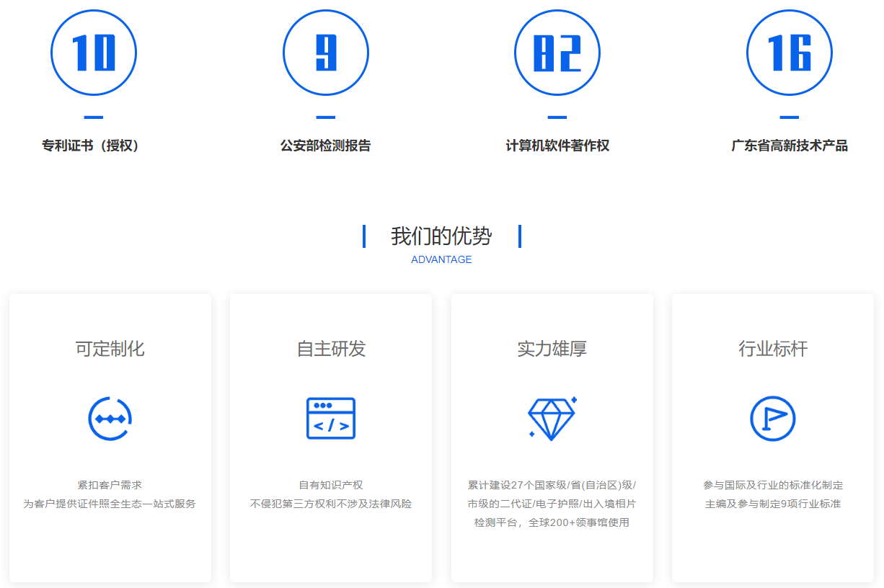This screenshot has width=884, height=588.
Task: Click the customization circular dots icon
Action: (110, 418)
